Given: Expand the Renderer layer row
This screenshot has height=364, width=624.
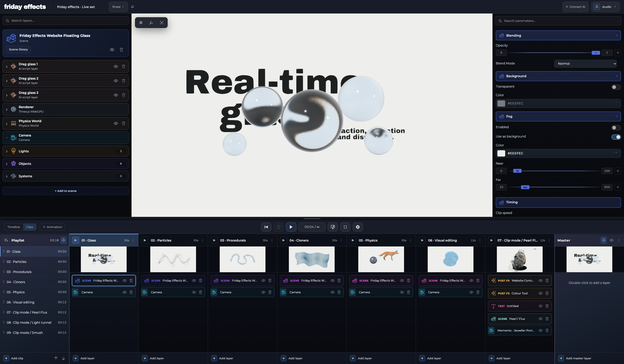Looking at the screenshot, I should click(7, 109).
